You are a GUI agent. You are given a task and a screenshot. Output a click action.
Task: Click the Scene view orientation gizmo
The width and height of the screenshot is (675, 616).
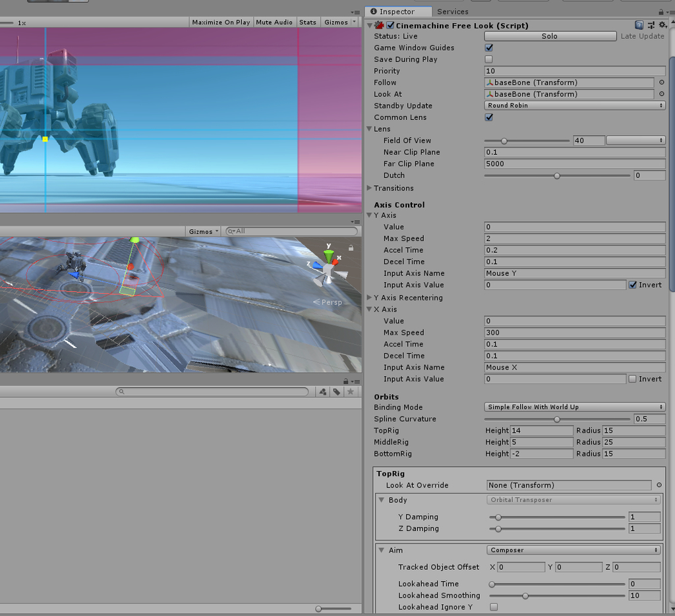click(328, 269)
